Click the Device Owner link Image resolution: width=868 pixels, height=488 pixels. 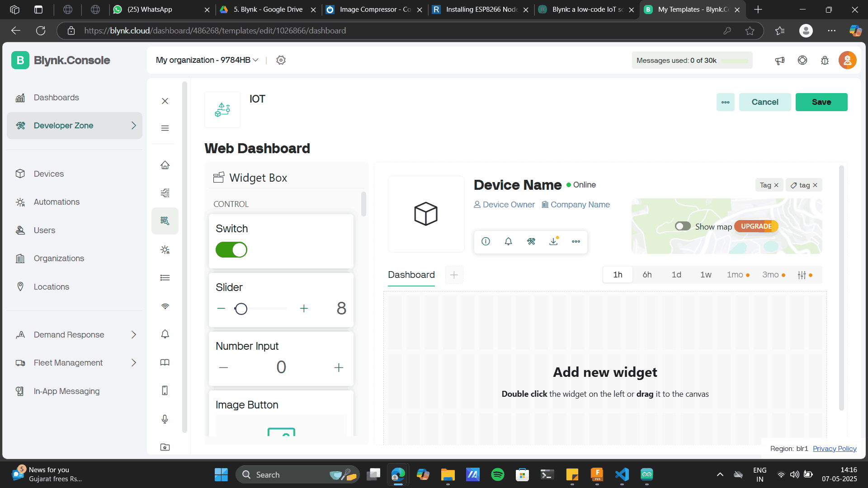click(505, 205)
